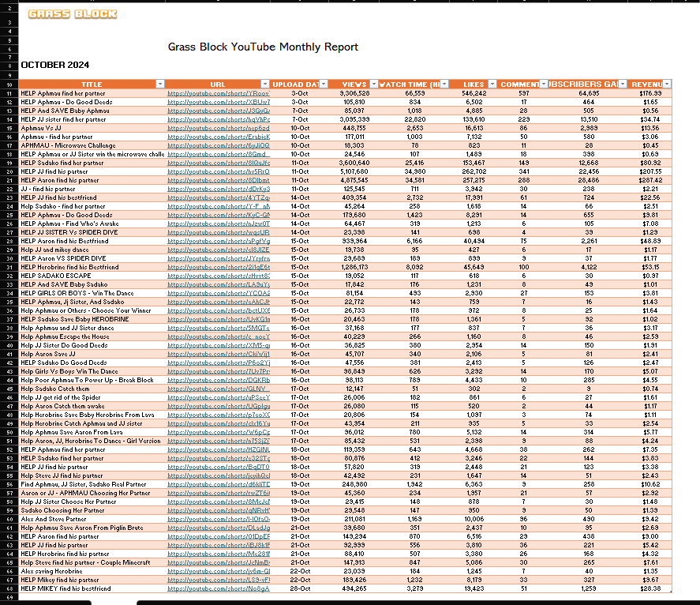Select the subscribers gained cell '64,695'
700x605 pixels.
tap(589, 93)
